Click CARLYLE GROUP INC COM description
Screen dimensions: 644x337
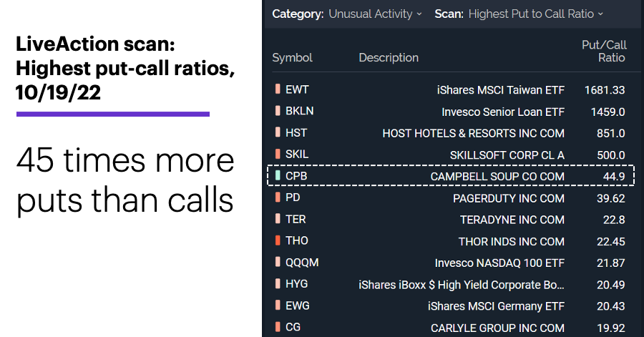497,328
